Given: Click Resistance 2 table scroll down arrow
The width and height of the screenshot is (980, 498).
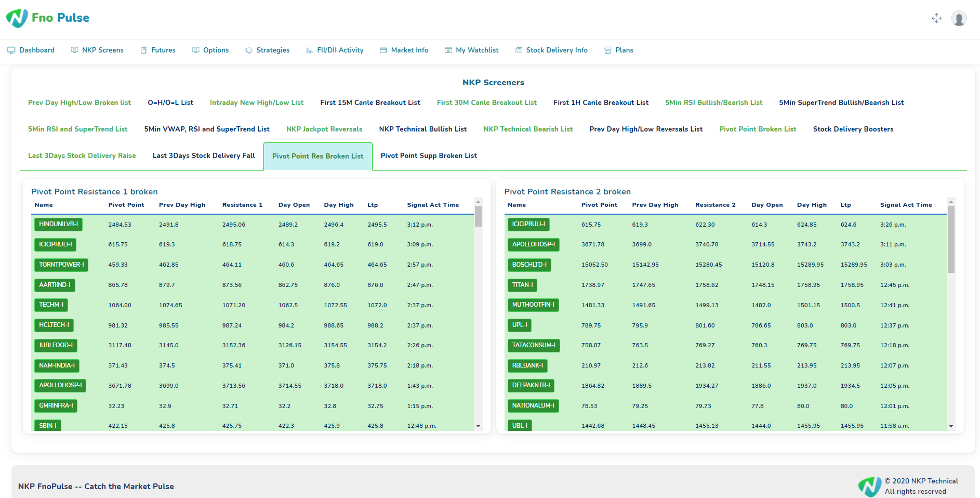Looking at the screenshot, I should coord(951,426).
